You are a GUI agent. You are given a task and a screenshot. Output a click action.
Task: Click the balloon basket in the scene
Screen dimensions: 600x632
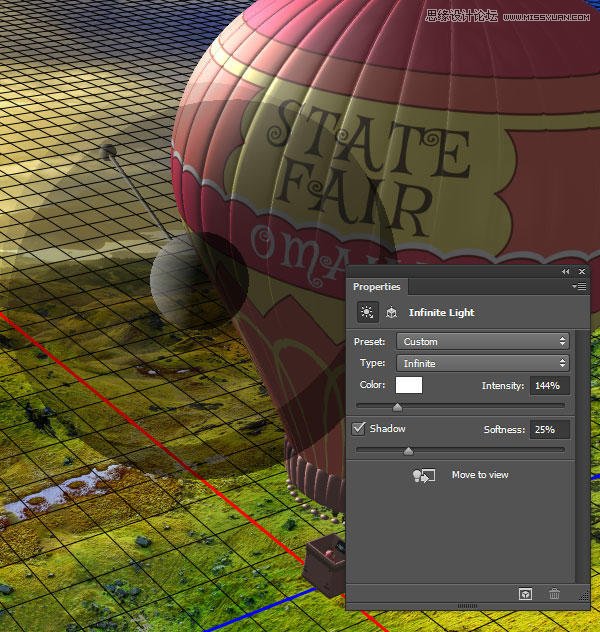click(324, 568)
